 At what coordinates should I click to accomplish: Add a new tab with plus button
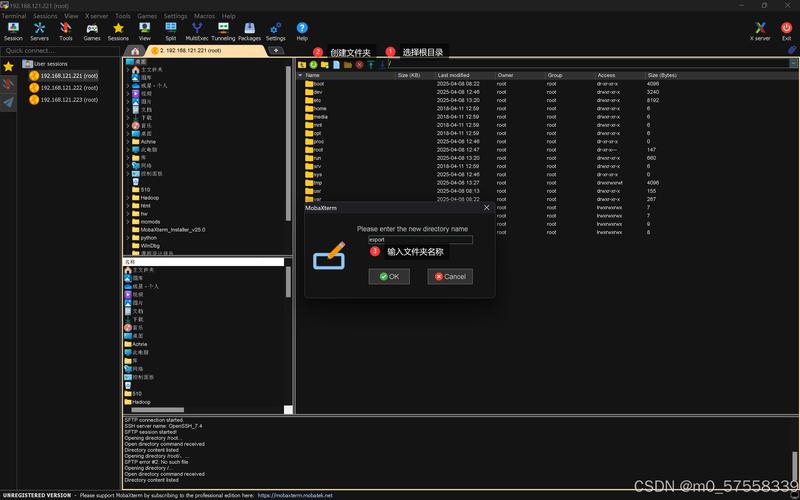click(276, 50)
